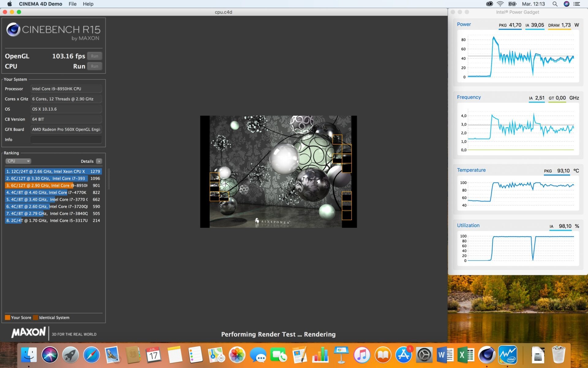This screenshot has width=588, height=368.
Task: Switch to Cinebench icon in Dock
Action: (487, 355)
